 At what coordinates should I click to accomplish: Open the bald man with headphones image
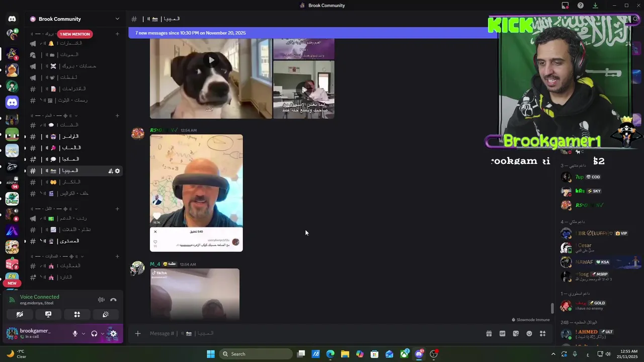point(196,193)
